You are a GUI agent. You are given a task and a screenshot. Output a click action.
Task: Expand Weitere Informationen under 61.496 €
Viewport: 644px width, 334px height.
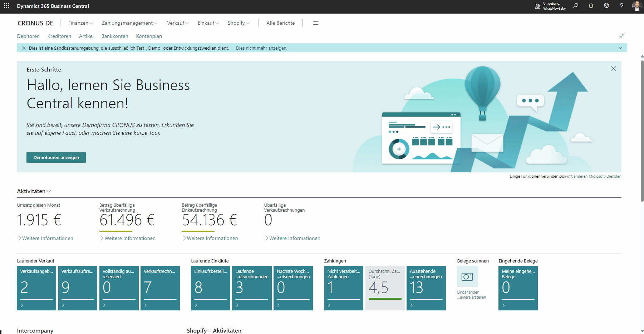(128, 238)
